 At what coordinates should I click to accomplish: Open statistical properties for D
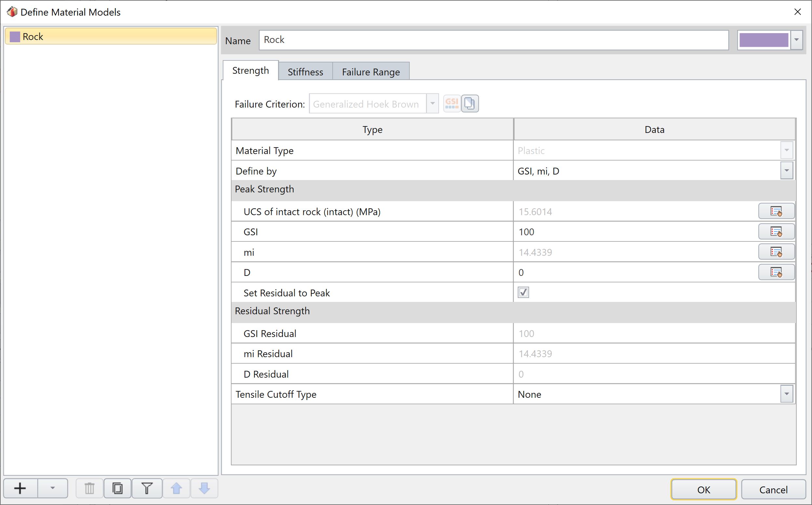coord(776,272)
